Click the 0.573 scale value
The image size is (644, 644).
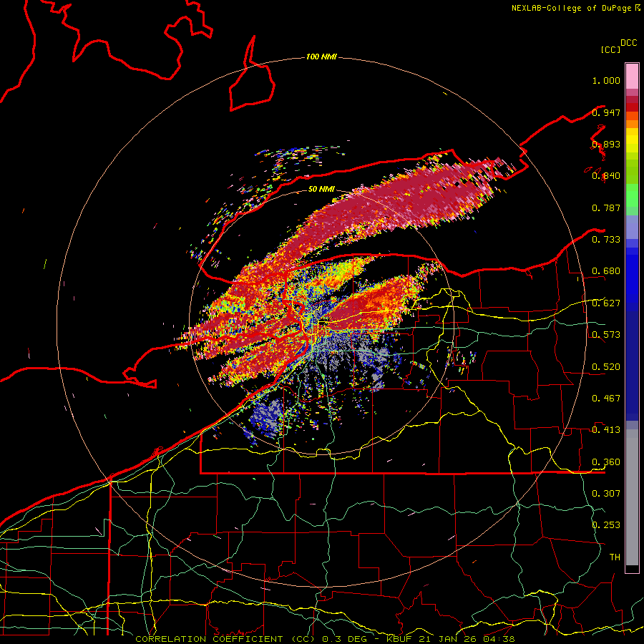(x=606, y=335)
